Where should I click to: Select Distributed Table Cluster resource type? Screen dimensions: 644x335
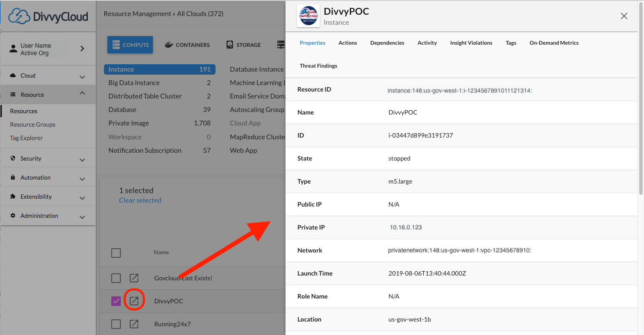[159, 96]
